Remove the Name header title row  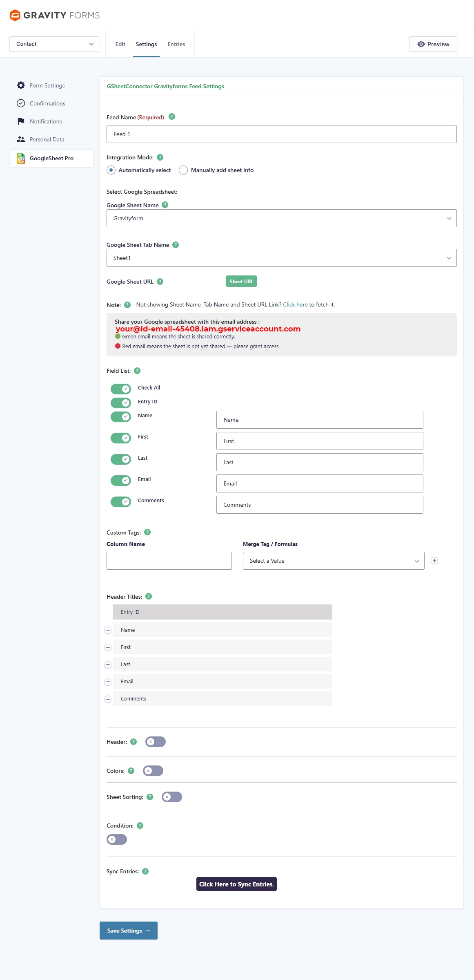(x=108, y=630)
